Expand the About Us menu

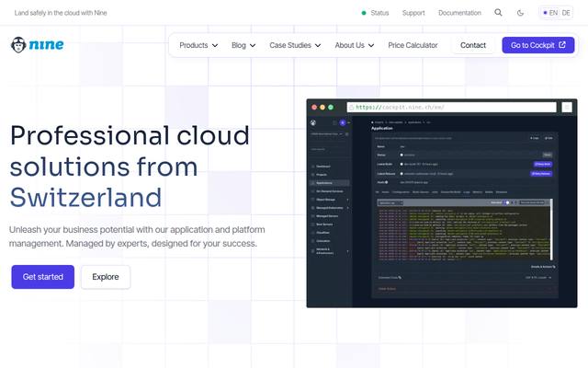[x=355, y=45]
